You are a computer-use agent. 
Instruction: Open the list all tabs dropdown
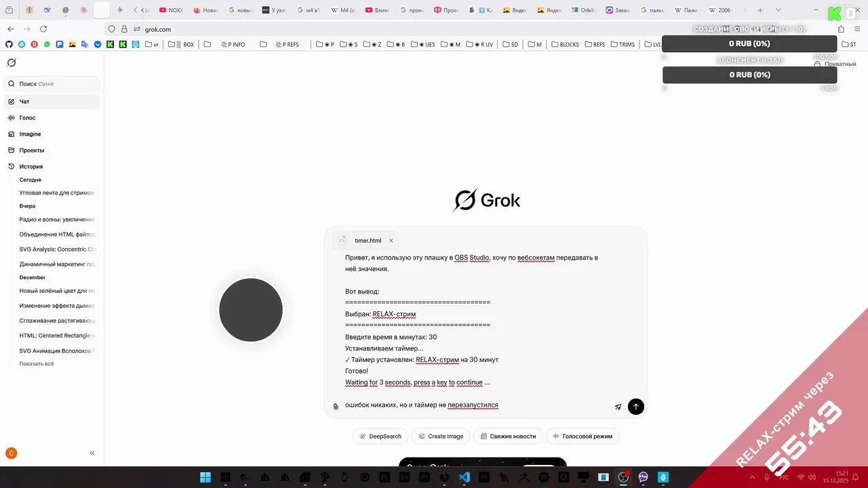pos(778,10)
